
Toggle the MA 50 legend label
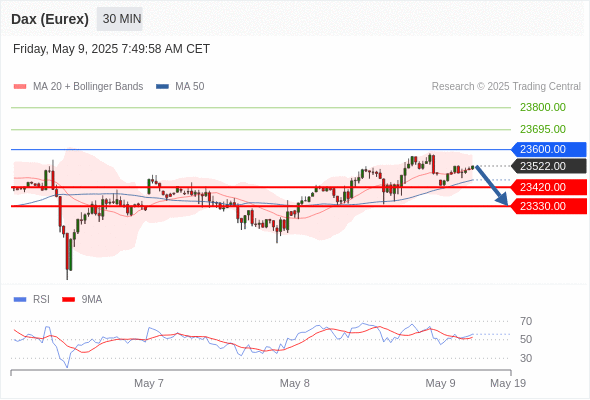(190, 87)
